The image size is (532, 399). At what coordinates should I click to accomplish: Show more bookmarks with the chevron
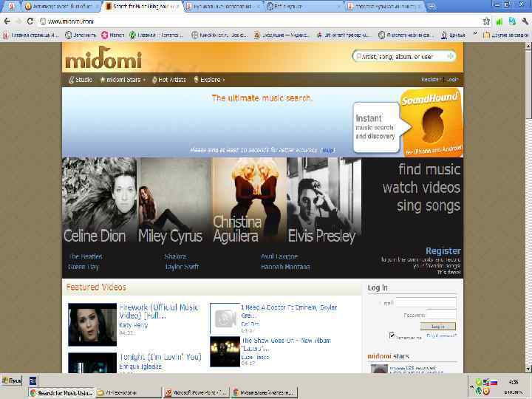[474, 34]
